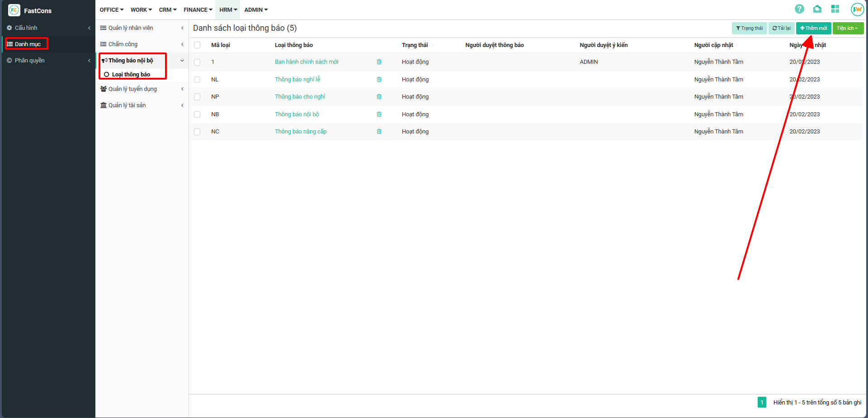This screenshot has width=868, height=418.
Task: Click trash icon for 'Thông báo nghỉ lễ'
Action: [379, 80]
